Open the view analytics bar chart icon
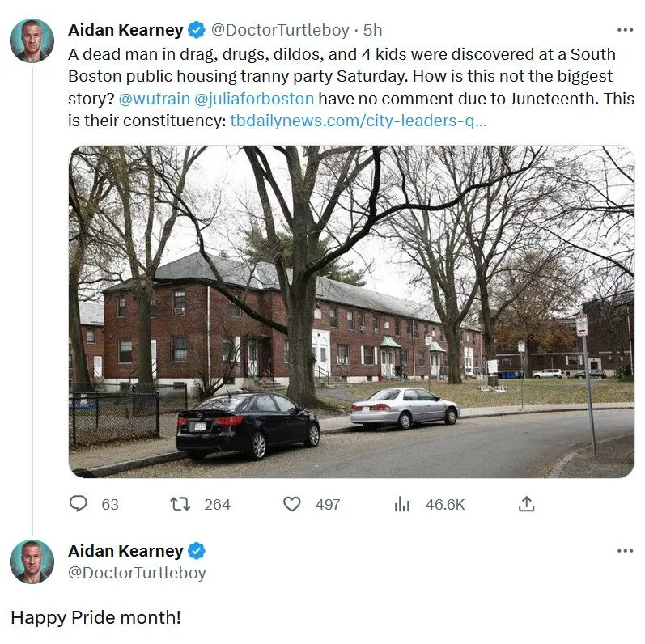Screen dimensions: 645x644 402,504
